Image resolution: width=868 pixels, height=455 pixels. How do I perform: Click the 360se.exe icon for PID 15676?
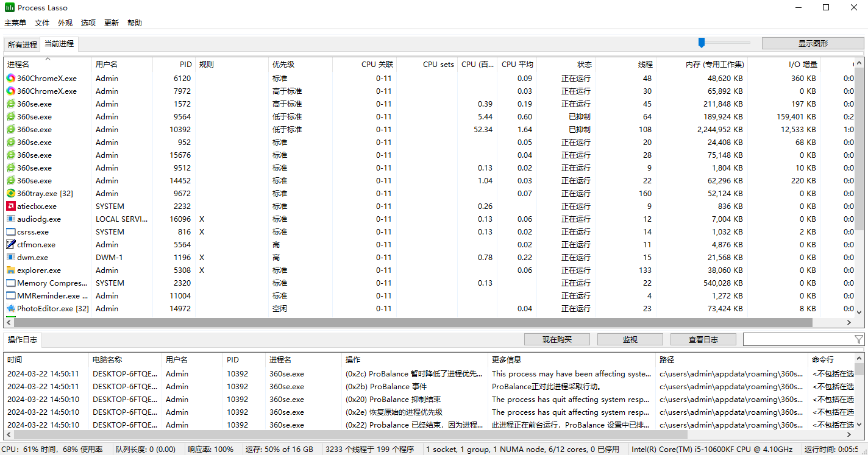pos(11,155)
